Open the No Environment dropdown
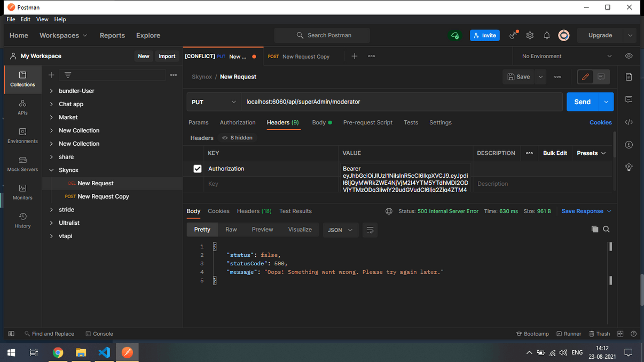The image size is (644, 362). point(567,56)
